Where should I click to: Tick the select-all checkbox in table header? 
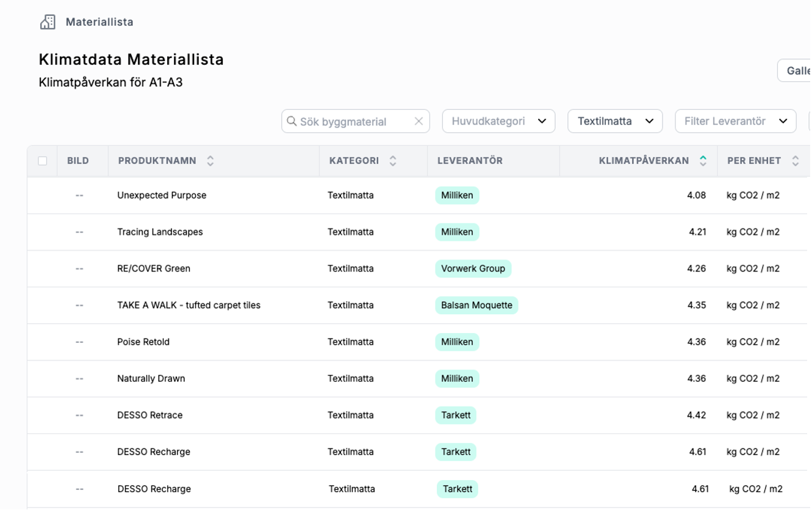(x=42, y=161)
